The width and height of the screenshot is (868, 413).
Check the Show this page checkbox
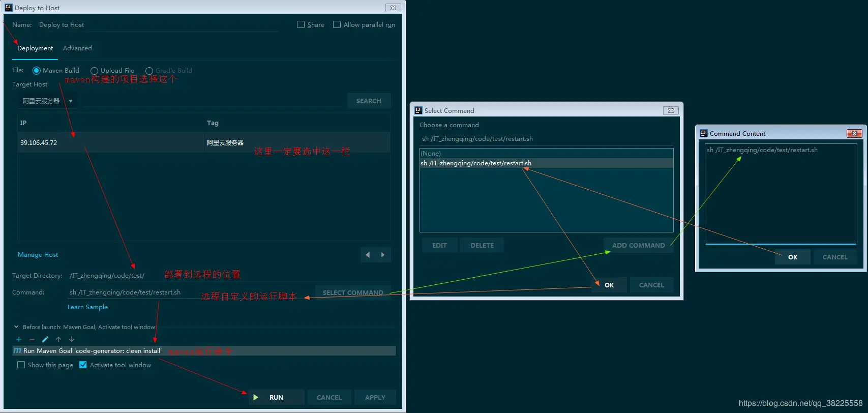(21, 365)
